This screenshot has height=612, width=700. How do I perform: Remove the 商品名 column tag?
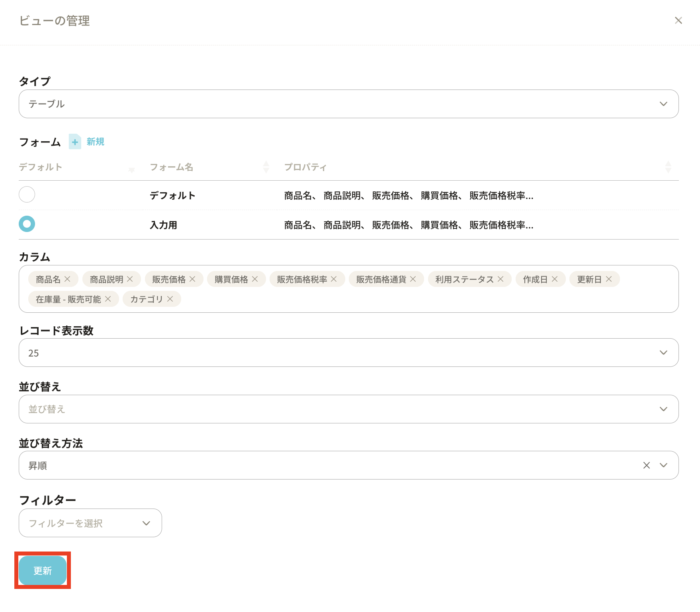pos(67,279)
